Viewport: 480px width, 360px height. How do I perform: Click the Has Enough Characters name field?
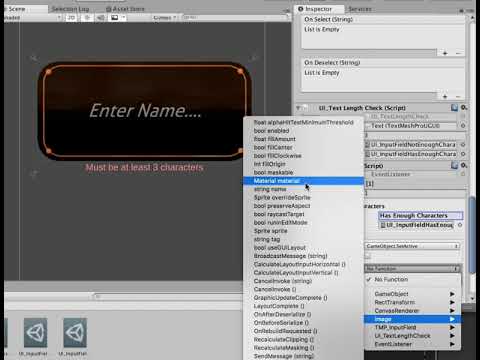[x=421, y=216]
